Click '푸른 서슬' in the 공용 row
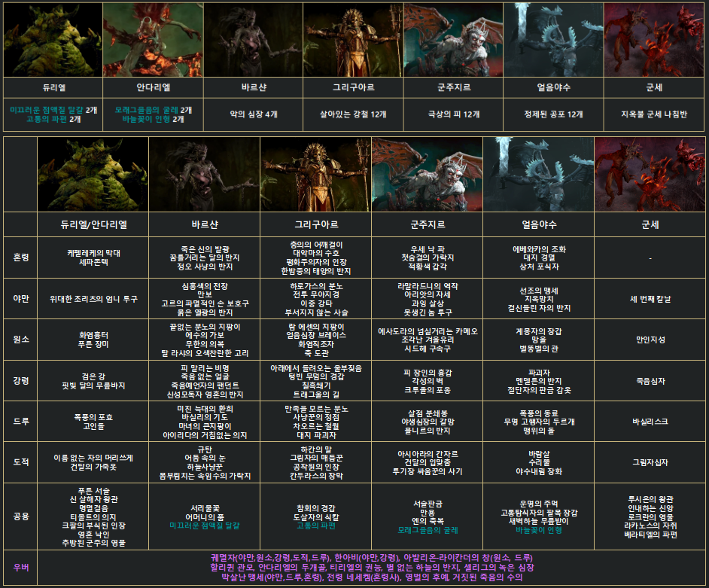Viewport: 709px width, 588px height. pyautogui.click(x=93, y=491)
